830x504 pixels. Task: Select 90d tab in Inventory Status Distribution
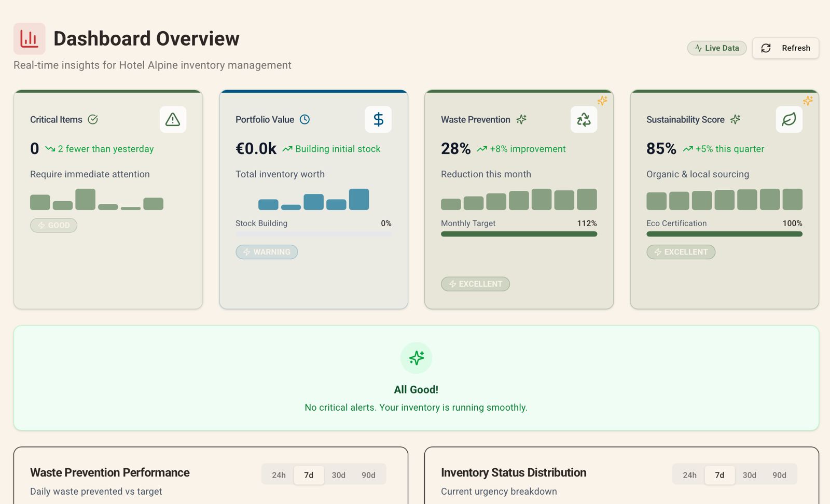779,475
